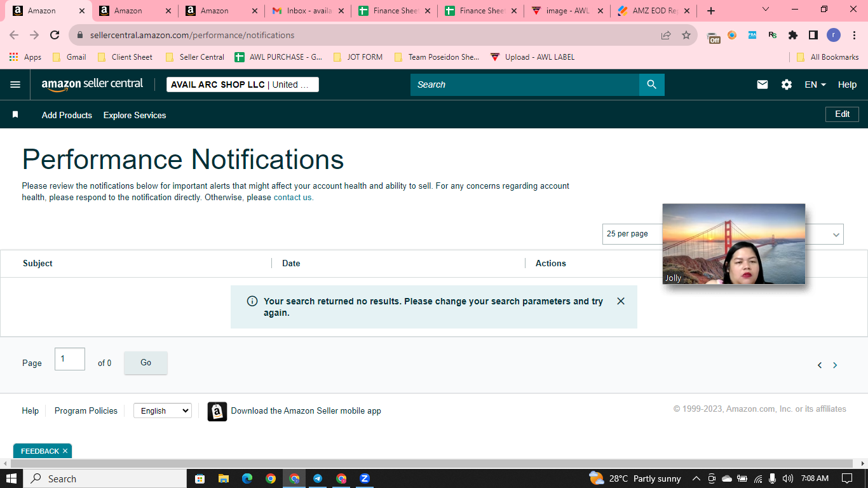Image resolution: width=868 pixels, height=488 pixels.
Task: Open the Seller Central hamburger menu
Action: coord(15,85)
